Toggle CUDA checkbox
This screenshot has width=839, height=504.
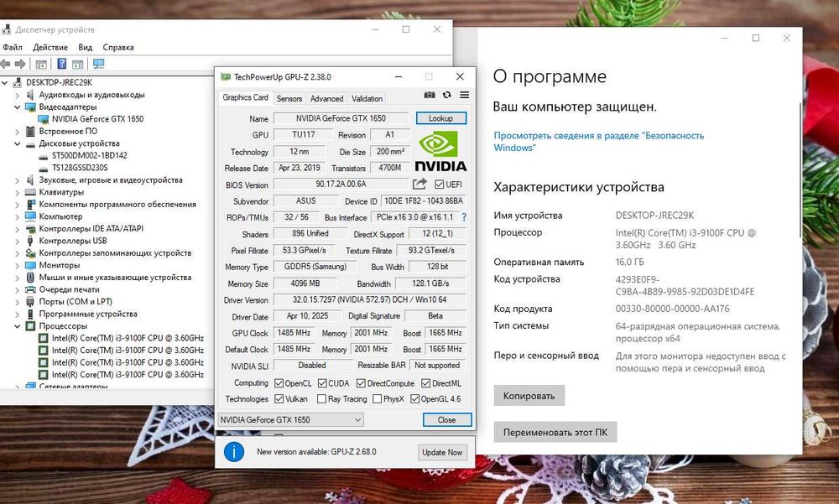(322, 383)
